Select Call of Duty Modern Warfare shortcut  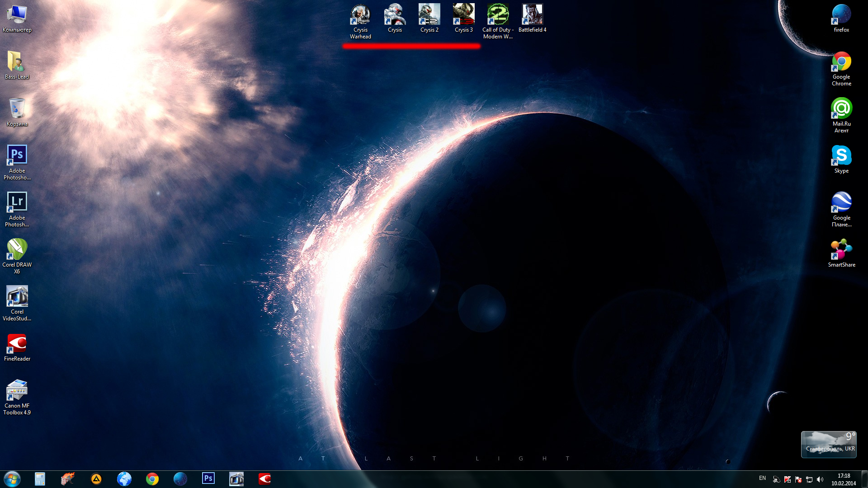(498, 21)
